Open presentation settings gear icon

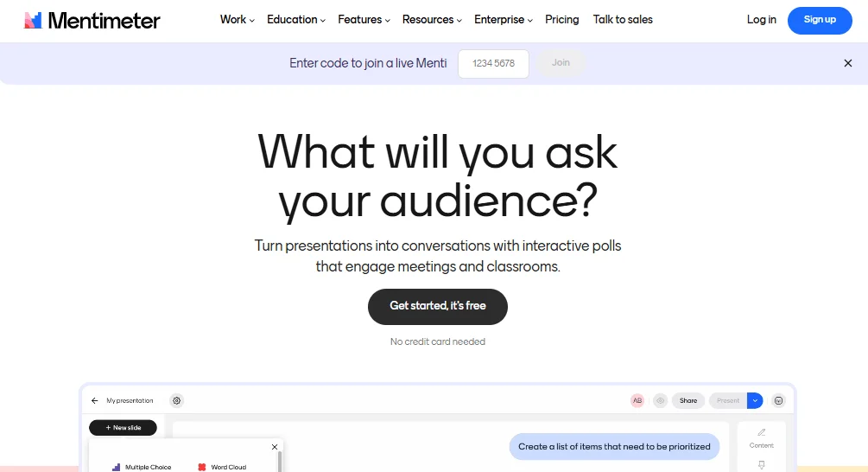pos(176,400)
